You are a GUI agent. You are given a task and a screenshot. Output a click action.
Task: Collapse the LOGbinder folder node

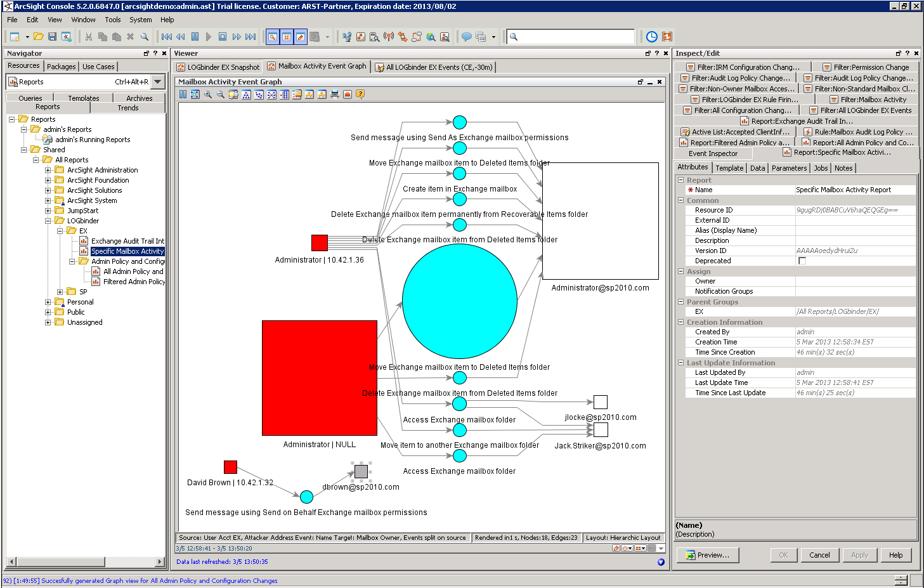coord(48,221)
